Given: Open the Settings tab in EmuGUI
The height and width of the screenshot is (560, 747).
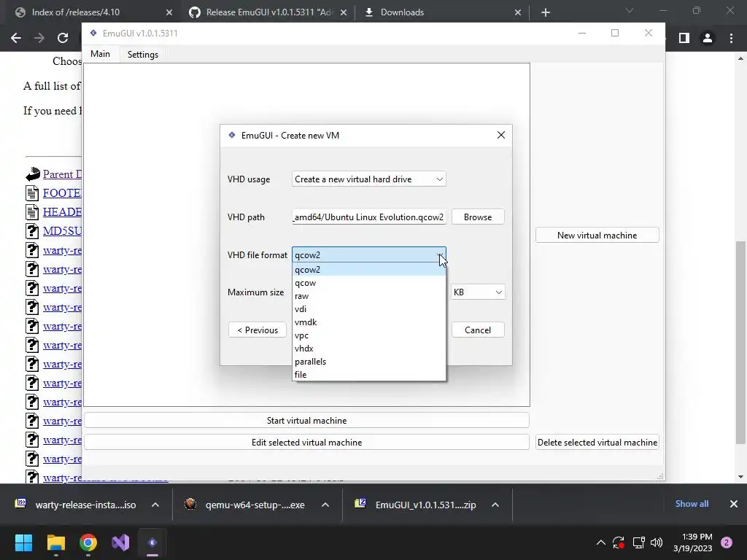Looking at the screenshot, I should 143,54.
